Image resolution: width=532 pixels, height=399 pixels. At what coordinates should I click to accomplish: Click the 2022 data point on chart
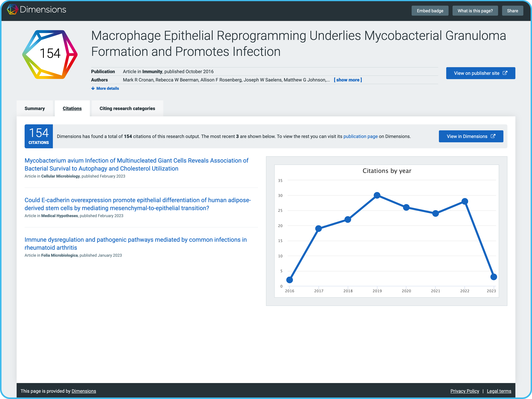tap(465, 201)
